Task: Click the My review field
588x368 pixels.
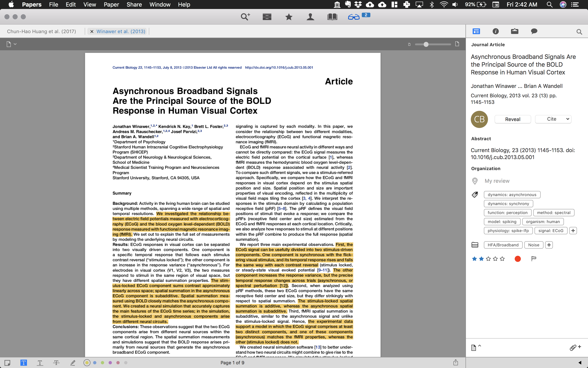Action: point(497,181)
